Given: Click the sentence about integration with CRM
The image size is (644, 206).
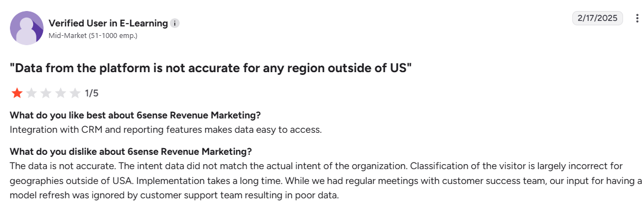Looking at the screenshot, I should (165, 129).
